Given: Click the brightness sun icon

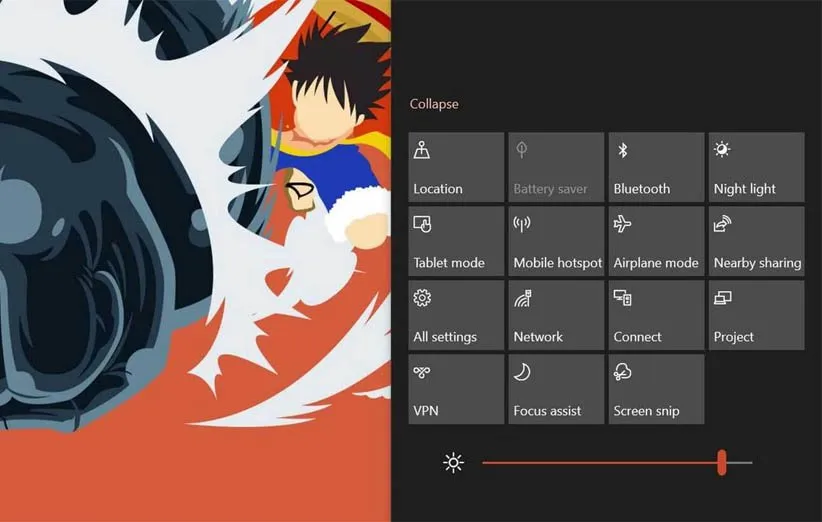Looking at the screenshot, I should point(454,462).
